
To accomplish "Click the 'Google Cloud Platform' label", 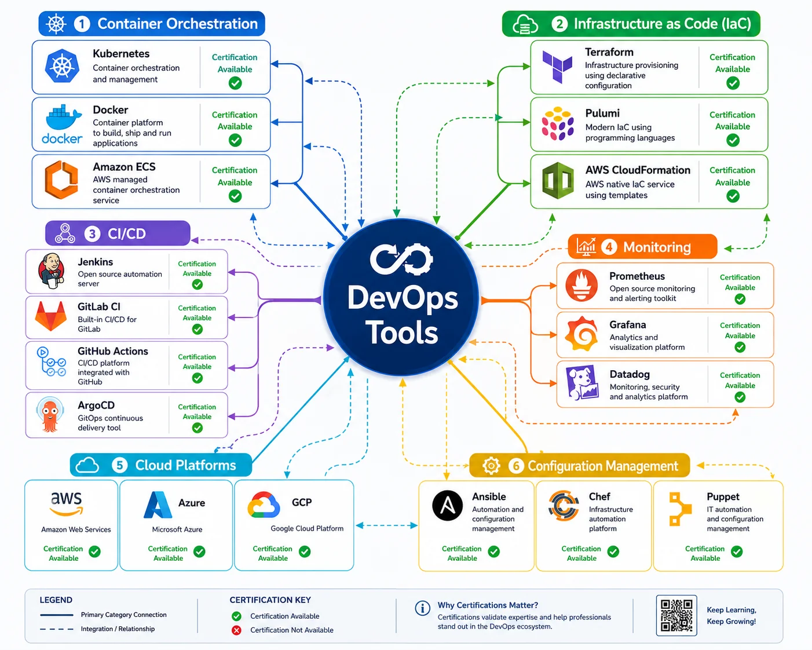I will point(307,528).
